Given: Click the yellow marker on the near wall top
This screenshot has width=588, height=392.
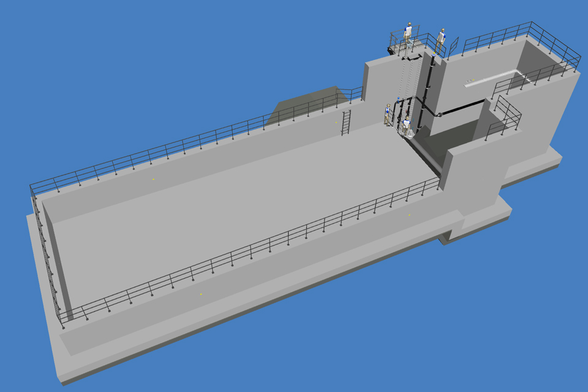Looking at the screenshot, I should tap(200, 295).
